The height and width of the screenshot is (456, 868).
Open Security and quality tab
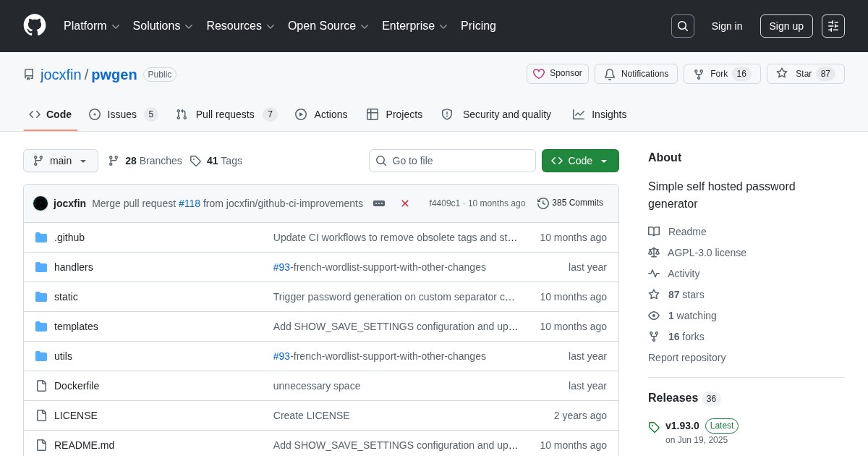pos(496,114)
